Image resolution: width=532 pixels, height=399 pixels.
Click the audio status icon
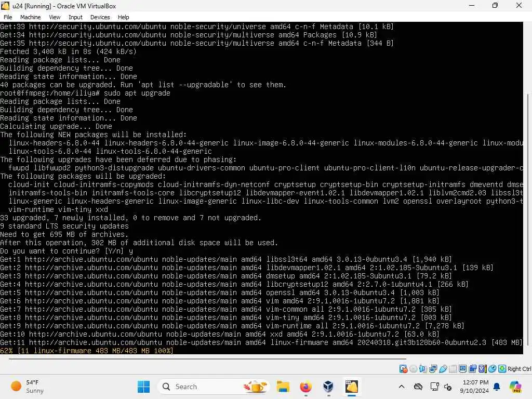pyautogui.click(x=423, y=368)
